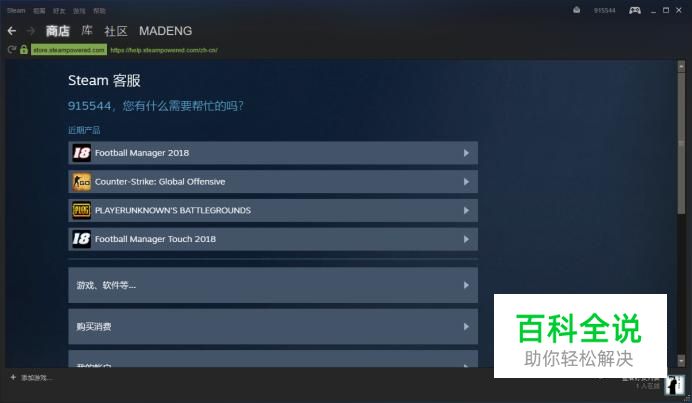692x403 pixels.
Task: Expand the Football Manager 2018 row arrow
Action: [466, 153]
